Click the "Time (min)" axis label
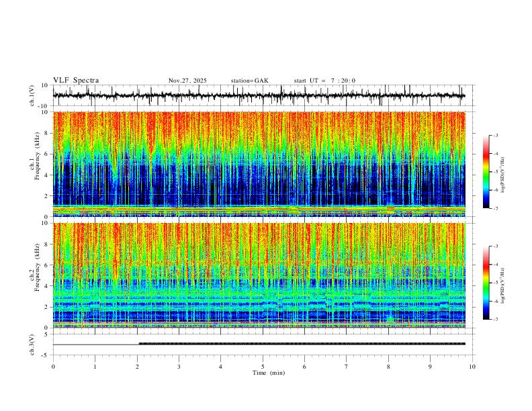The width and height of the screenshot is (532, 411). [269, 373]
